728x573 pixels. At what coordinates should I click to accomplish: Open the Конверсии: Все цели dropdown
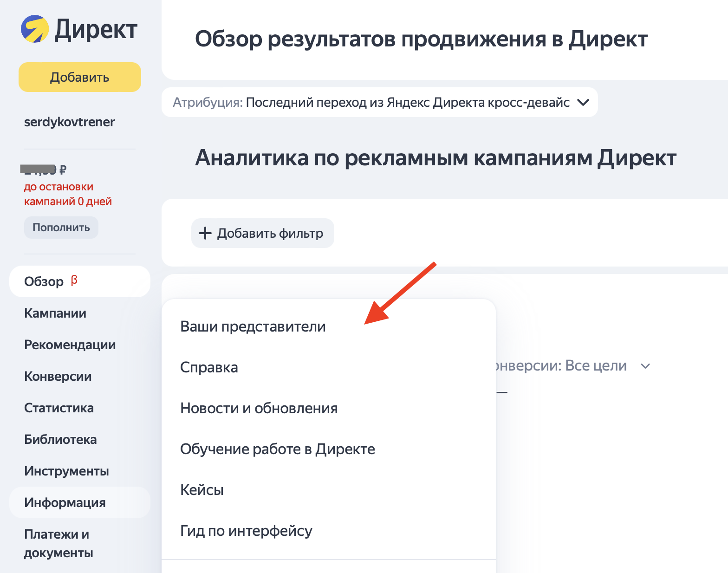(x=573, y=366)
